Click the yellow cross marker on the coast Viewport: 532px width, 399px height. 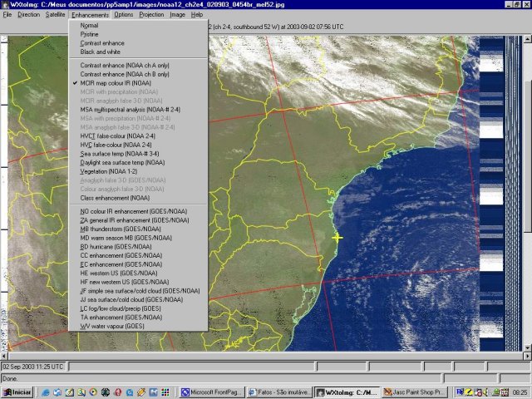(x=337, y=238)
